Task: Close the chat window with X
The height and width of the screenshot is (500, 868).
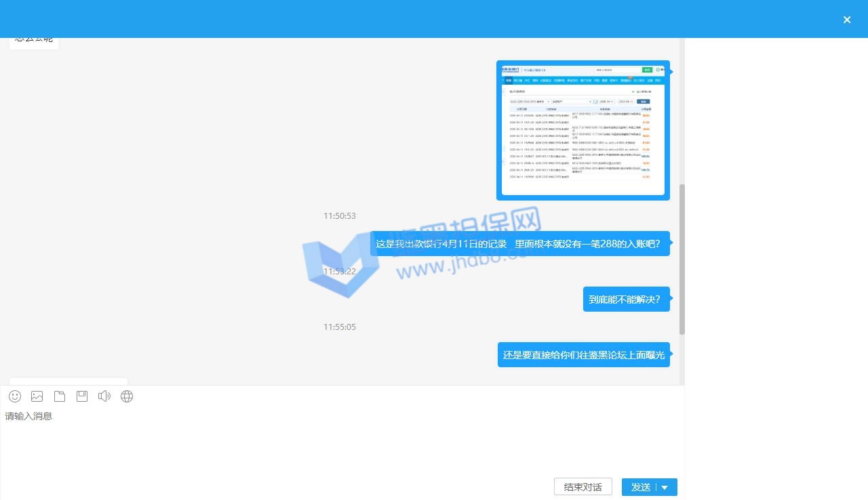Action: coord(847,20)
